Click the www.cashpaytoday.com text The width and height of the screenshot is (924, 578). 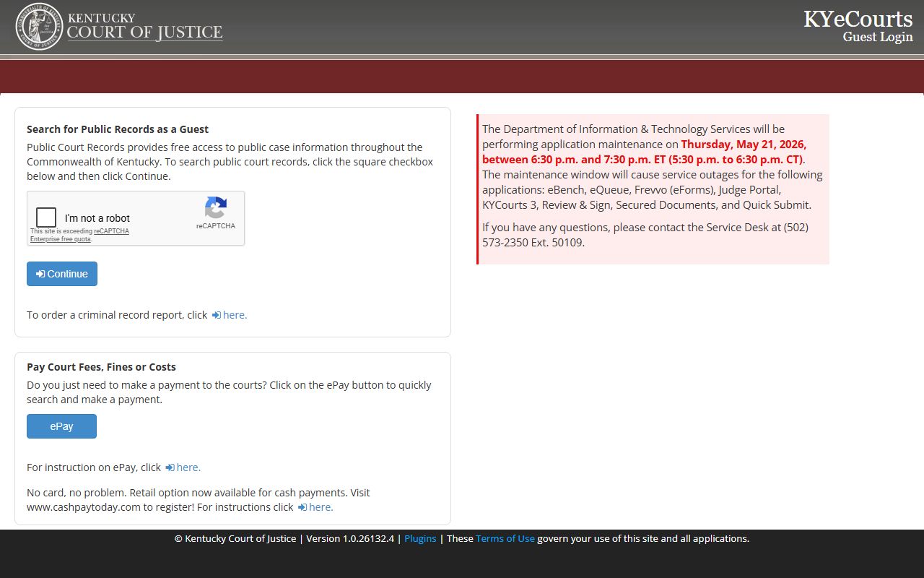(x=84, y=507)
